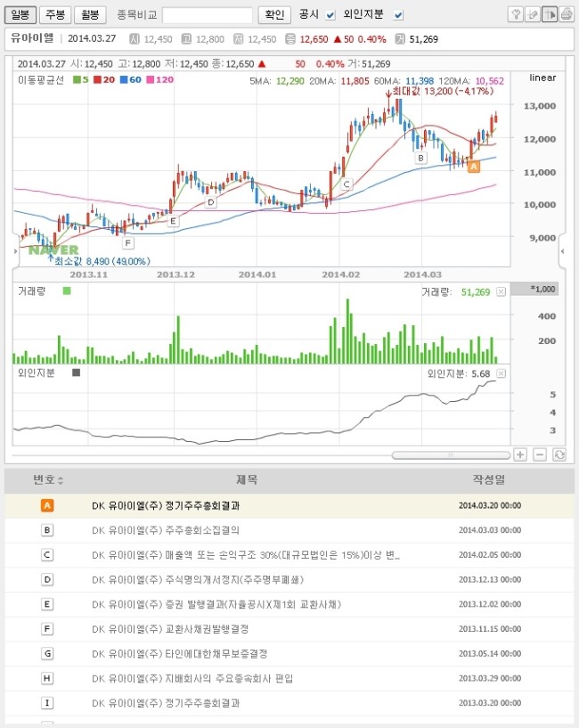579x728 pixels.
Task: Click the B badge in list
Action: click(47, 530)
